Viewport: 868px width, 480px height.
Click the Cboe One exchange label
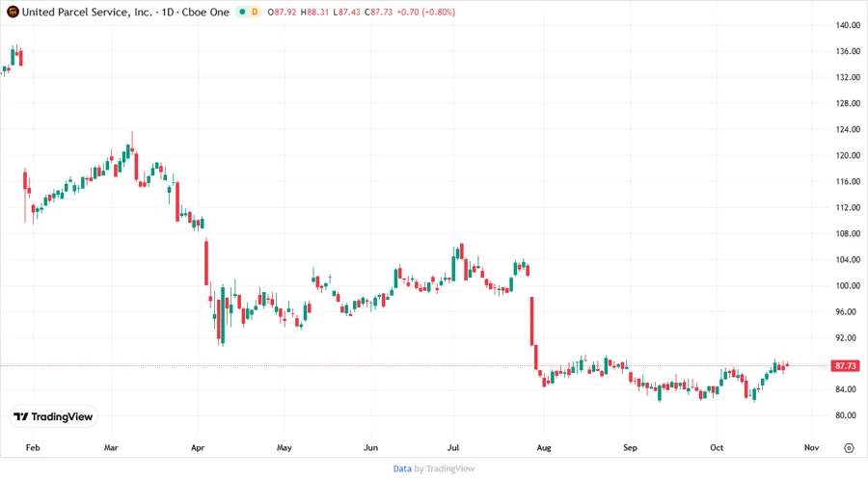[x=205, y=12]
